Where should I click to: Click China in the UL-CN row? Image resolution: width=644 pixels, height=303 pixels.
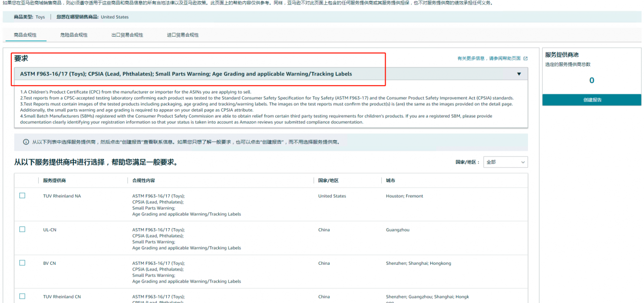(x=324, y=230)
